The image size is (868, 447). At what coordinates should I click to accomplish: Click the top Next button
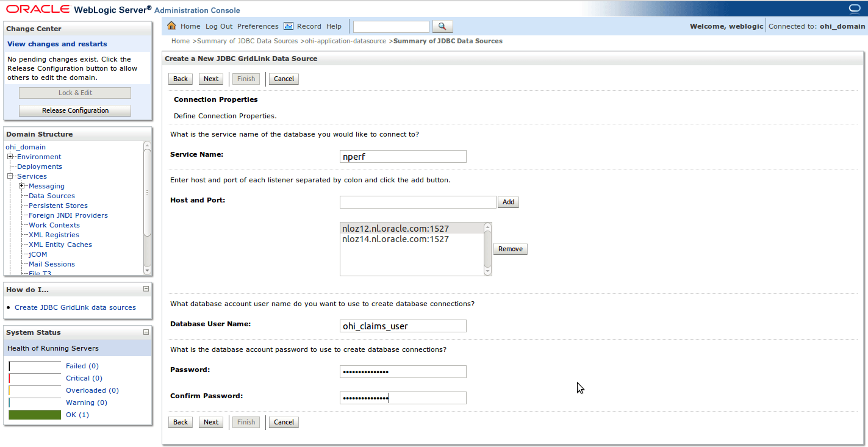211,79
